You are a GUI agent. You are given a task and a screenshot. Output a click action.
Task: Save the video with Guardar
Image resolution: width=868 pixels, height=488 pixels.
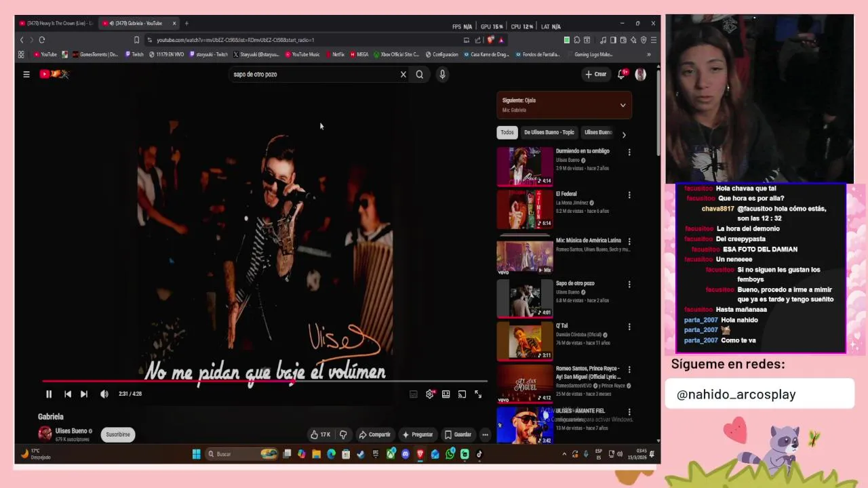click(458, 434)
